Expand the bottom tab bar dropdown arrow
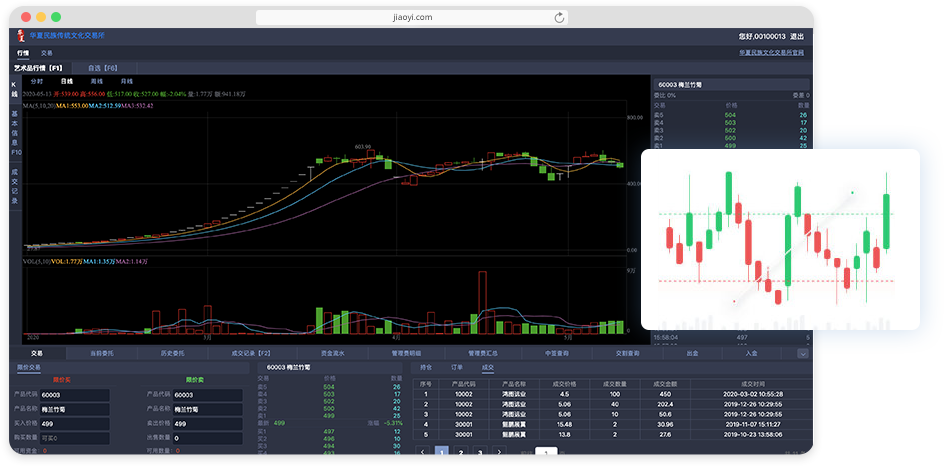This screenshot has height=466, width=944. (802, 353)
